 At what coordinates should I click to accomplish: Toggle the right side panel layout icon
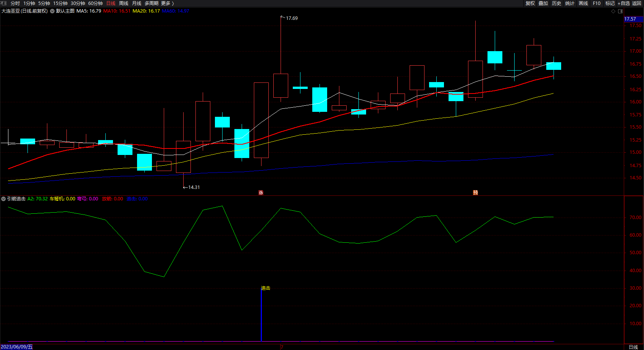click(x=620, y=11)
